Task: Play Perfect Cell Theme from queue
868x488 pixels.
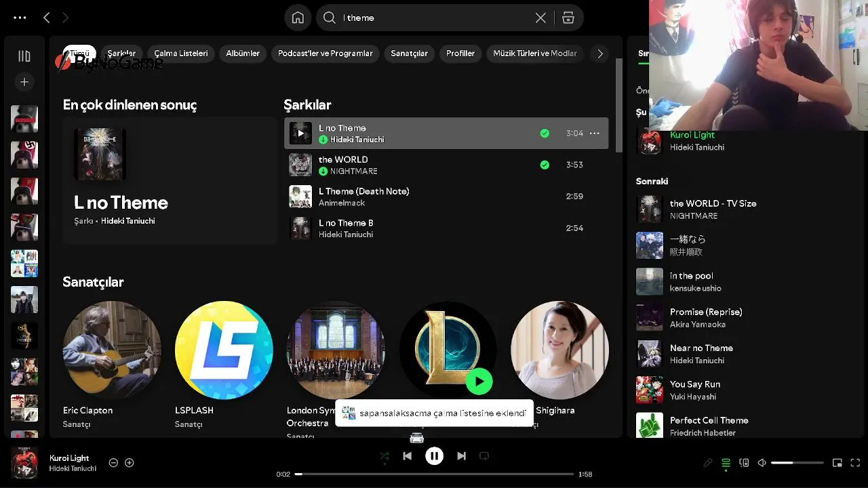Action: pyautogui.click(x=746, y=426)
